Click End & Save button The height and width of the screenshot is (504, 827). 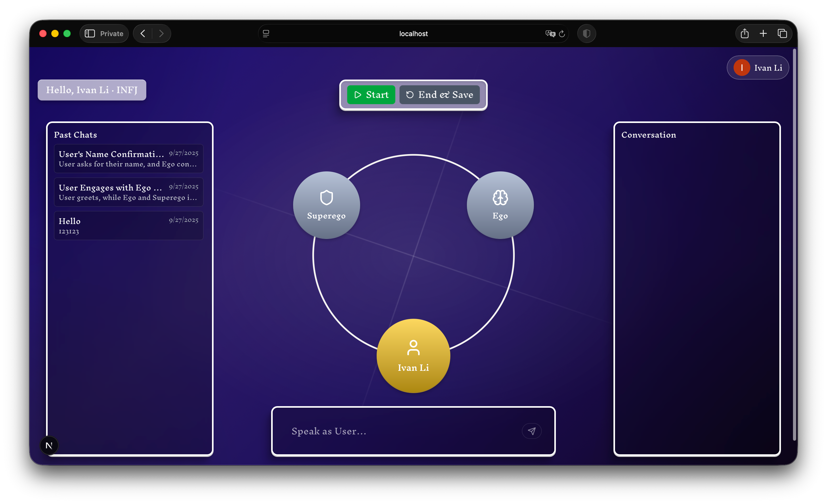pos(439,95)
